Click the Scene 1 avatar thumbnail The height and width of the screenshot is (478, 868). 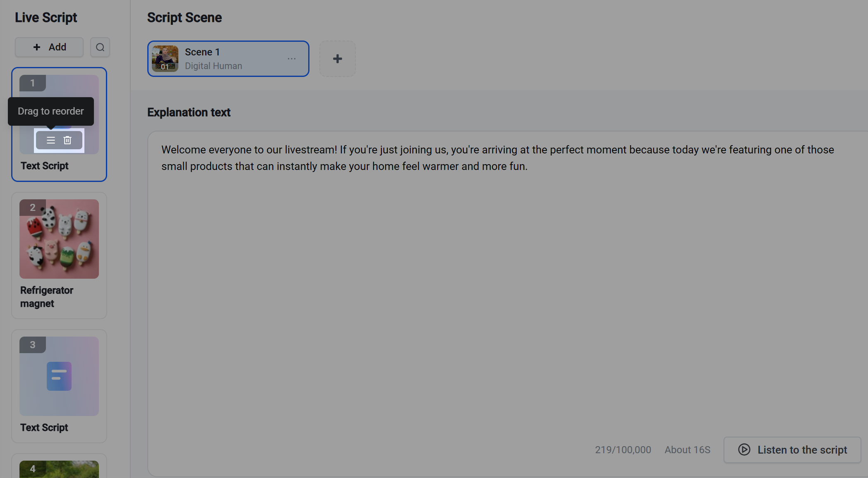[x=165, y=59]
